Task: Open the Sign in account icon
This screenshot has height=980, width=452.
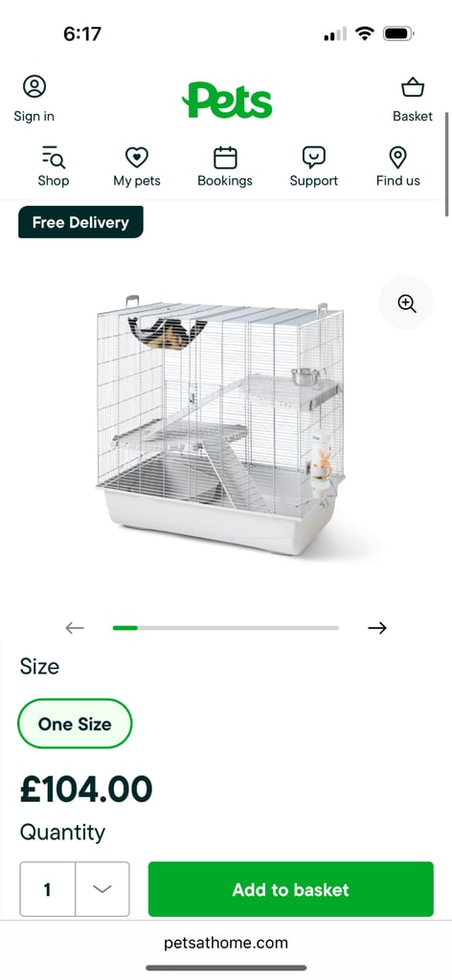Action: (34, 86)
